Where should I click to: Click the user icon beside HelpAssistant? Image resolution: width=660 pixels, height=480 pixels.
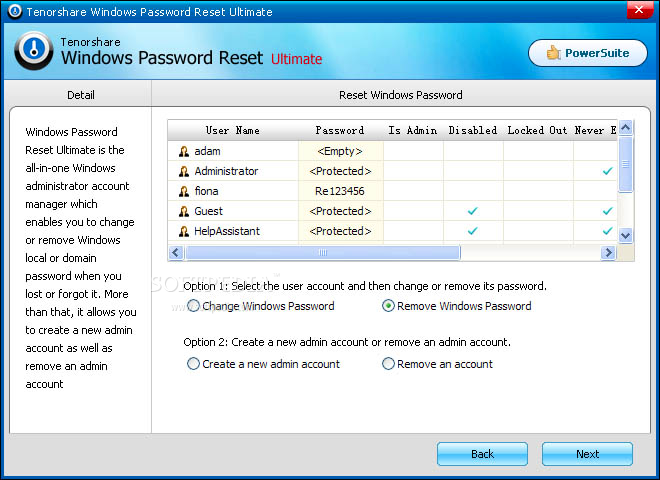184,231
